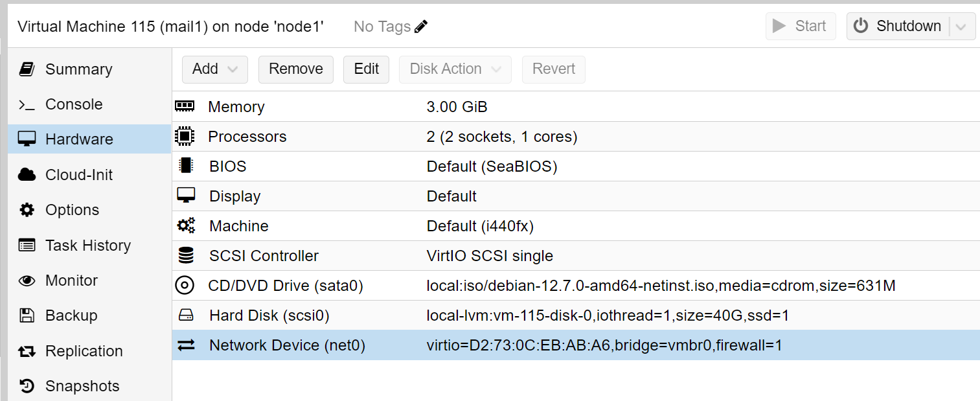980x401 pixels.
Task: Click the Network Device arrows icon
Action: (x=187, y=345)
